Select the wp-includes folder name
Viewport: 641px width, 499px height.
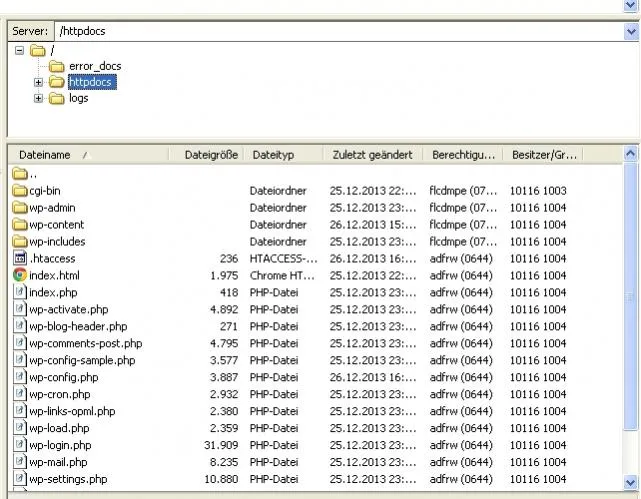click(x=57, y=242)
